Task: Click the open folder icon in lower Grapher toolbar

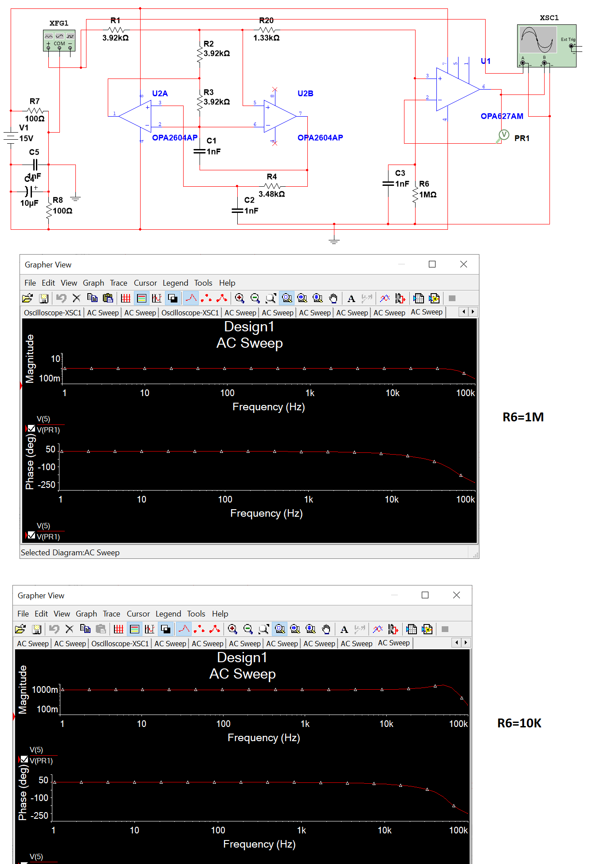Action: click(x=20, y=629)
